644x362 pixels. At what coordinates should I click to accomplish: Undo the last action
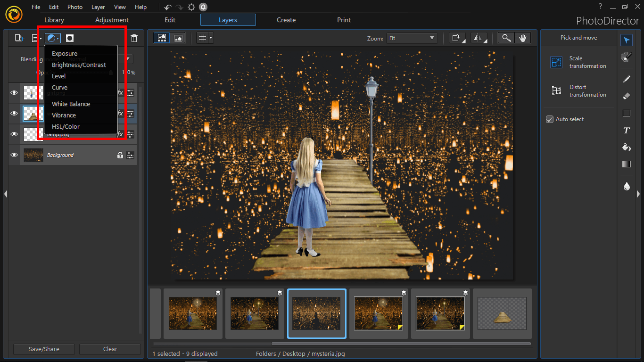[x=168, y=7]
